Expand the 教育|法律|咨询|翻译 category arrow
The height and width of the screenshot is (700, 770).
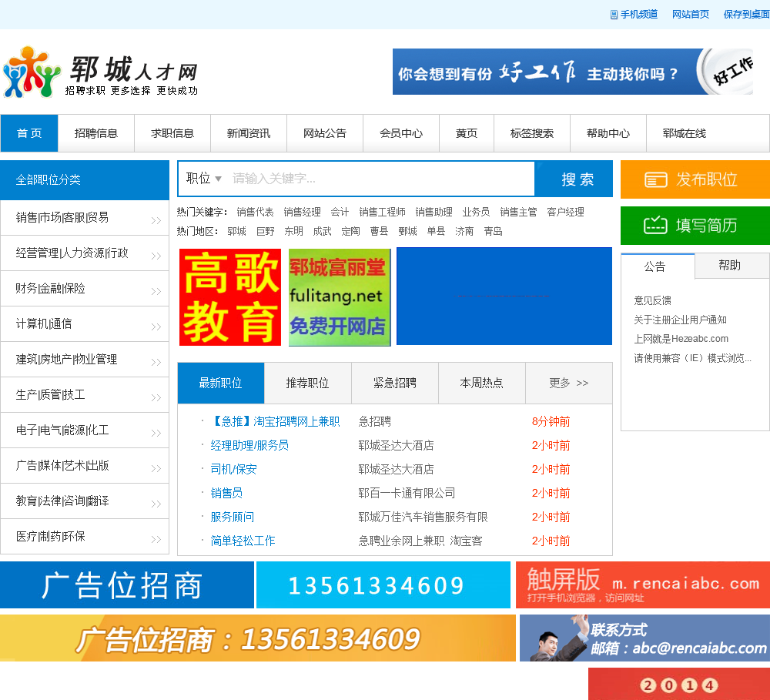pyautogui.click(x=156, y=504)
